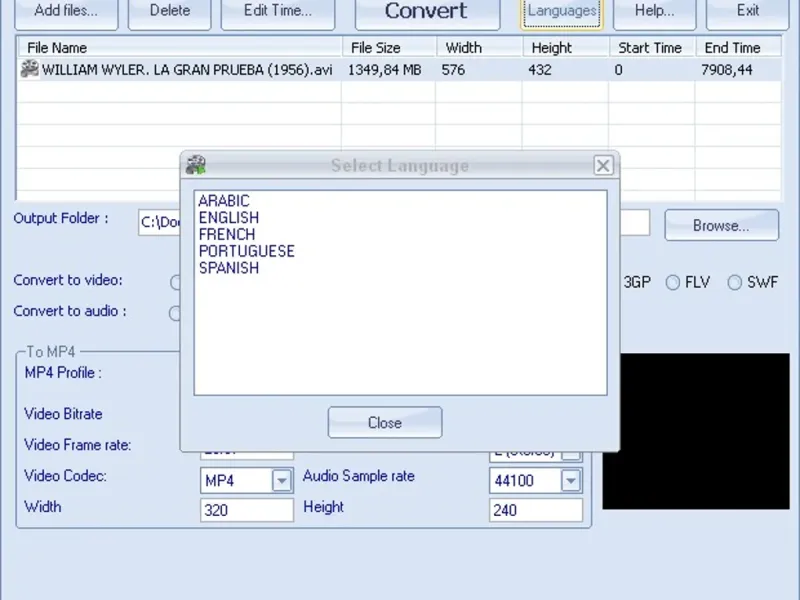The width and height of the screenshot is (800, 600).
Task: Open the Help... button
Action: (655, 12)
